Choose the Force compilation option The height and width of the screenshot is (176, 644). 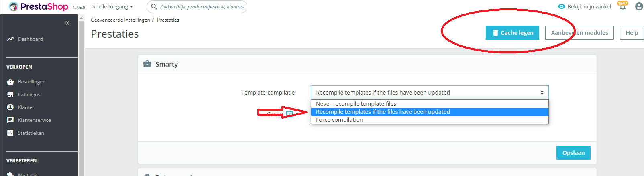pyautogui.click(x=339, y=120)
